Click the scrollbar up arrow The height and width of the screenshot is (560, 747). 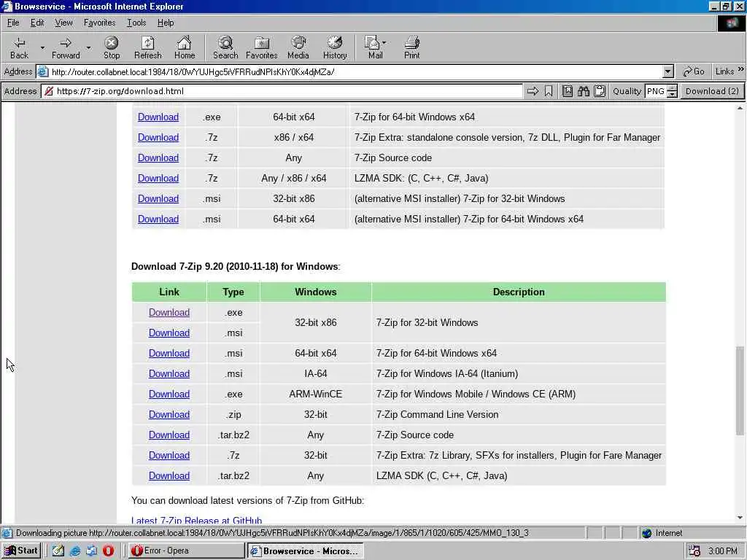(740, 108)
